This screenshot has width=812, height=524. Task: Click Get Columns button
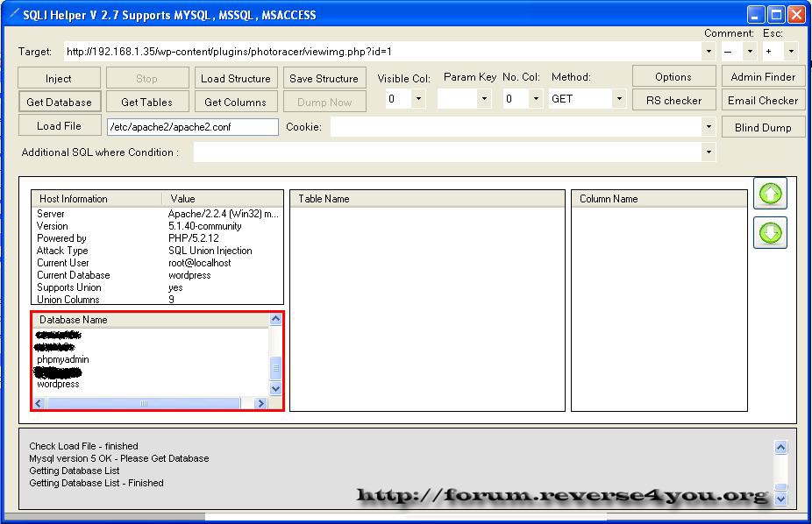click(x=236, y=102)
